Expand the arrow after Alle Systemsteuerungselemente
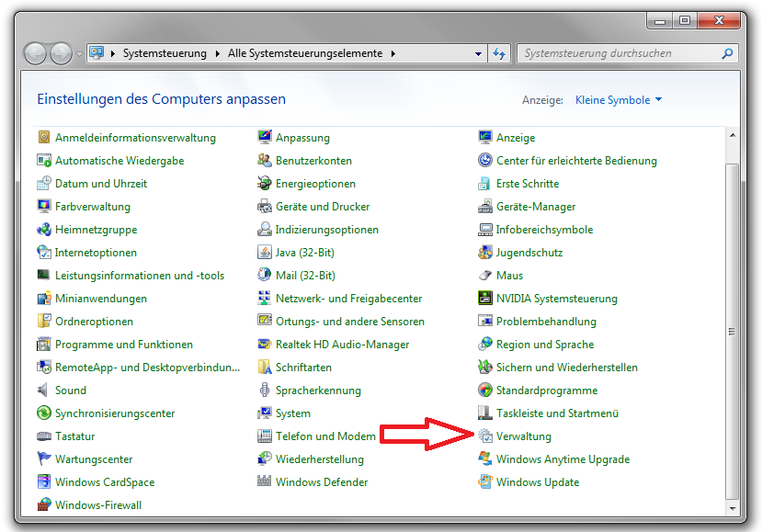The width and height of the screenshot is (762, 532). pos(393,53)
